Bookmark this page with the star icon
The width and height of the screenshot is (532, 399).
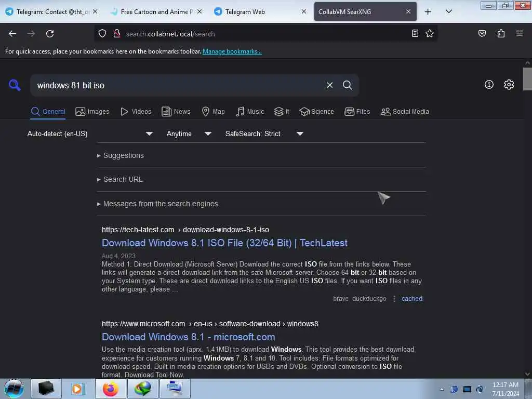click(x=430, y=33)
